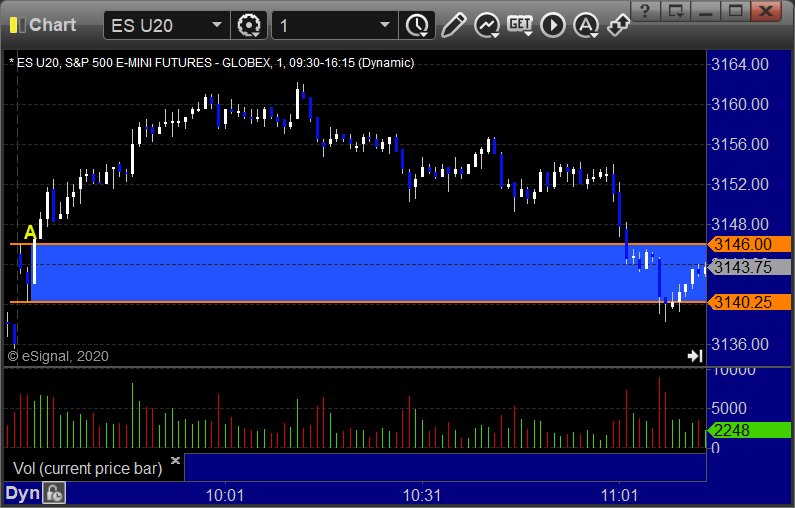Select the upper orange line at 3146.00

click(358, 244)
